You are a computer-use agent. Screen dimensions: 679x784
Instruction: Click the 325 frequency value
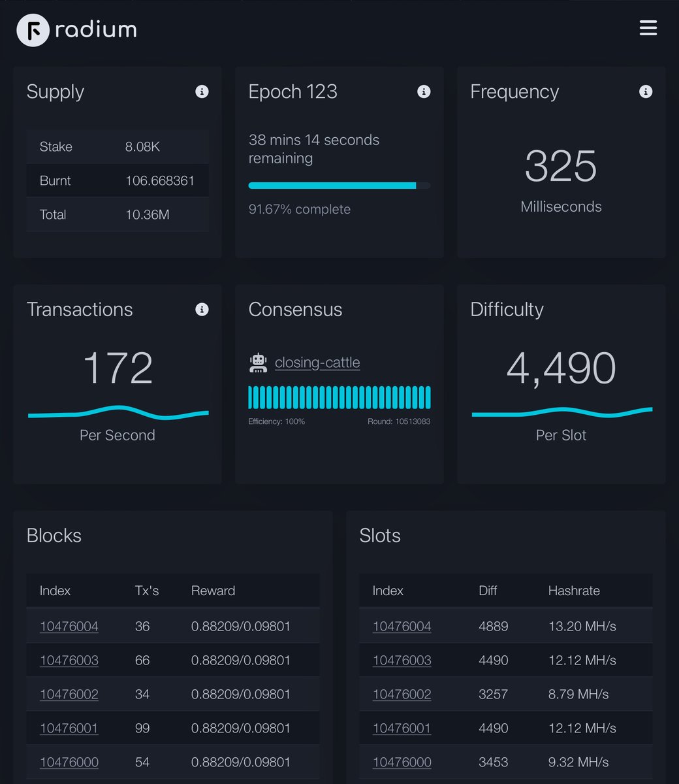[561, 167]
